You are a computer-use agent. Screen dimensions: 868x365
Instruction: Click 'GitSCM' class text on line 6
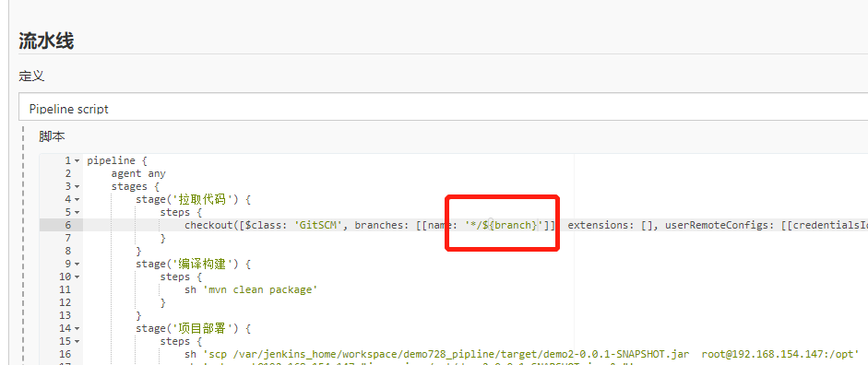tap(318, 225)
